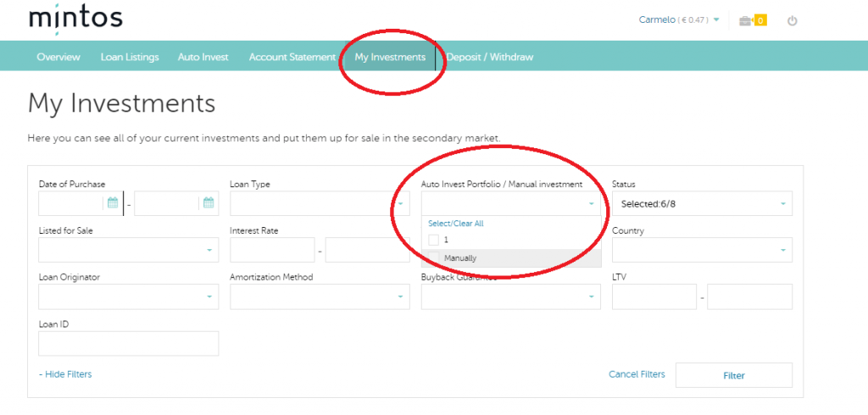Click the Loan ID input field
This screenshot has width=868, height=415.
(x=129, y=343)
